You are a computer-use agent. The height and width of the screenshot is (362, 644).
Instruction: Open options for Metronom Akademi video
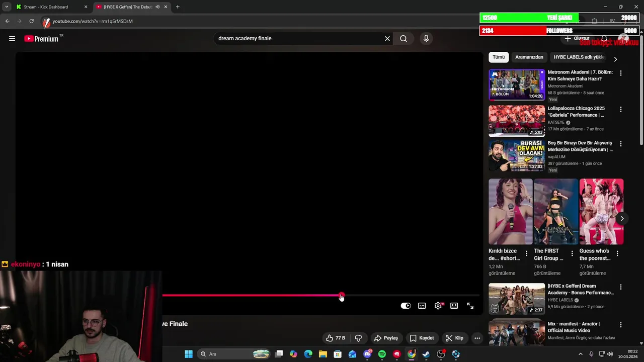(620, 73)
